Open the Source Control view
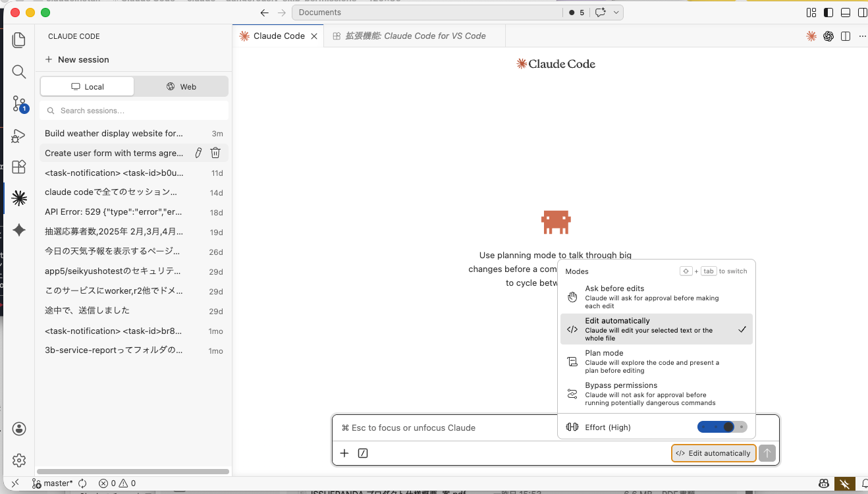 [x=19, y=103]
